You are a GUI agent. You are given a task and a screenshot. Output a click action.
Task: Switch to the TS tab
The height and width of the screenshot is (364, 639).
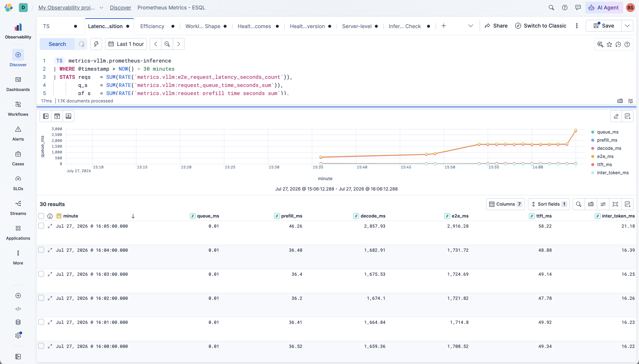click(60, 26)
